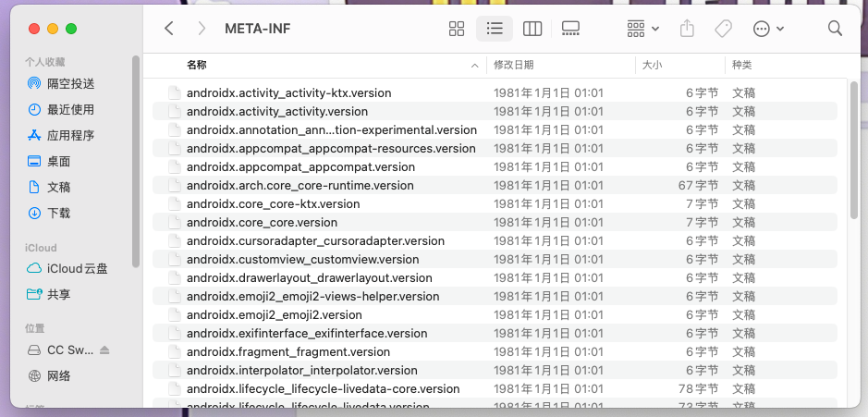Open the Finder search
This screenshot has height=417, width=868.
[x=835, y=29]
